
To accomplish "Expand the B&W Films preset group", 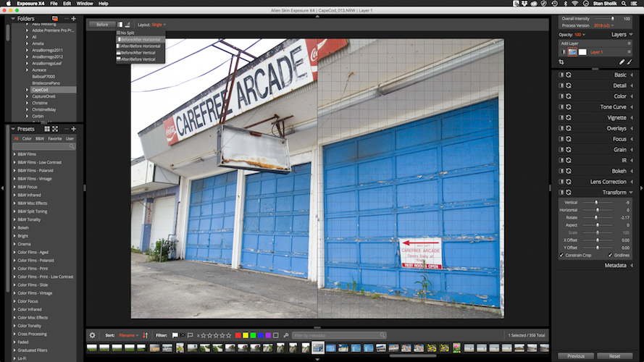I will coord(14,154).
